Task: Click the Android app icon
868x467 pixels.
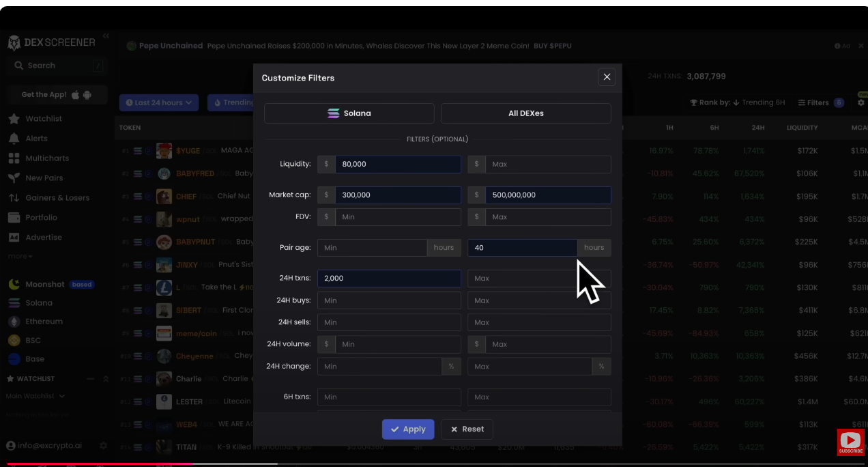Action: point(87,94)
